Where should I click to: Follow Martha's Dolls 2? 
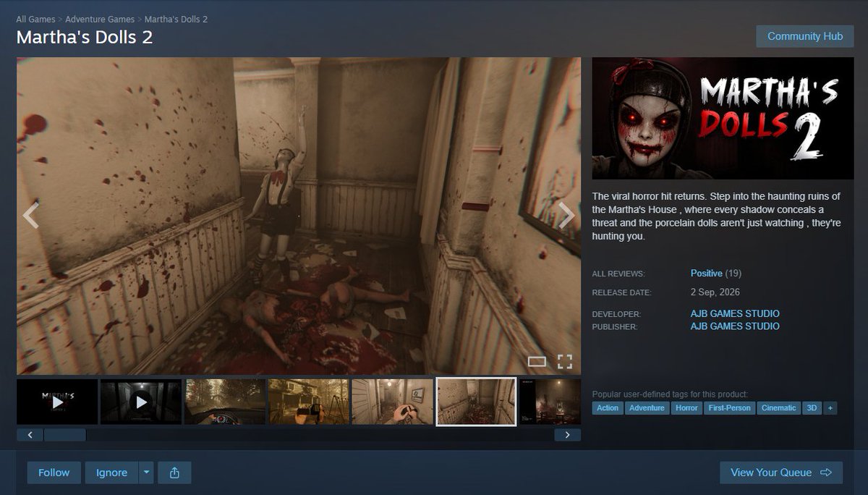(54, 473)
